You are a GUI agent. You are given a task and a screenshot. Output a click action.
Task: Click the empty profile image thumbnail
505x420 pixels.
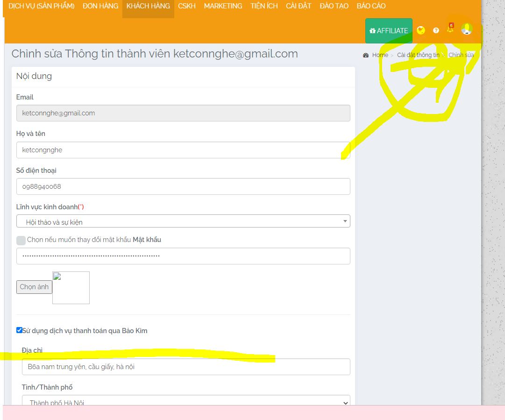click(71, 288)
